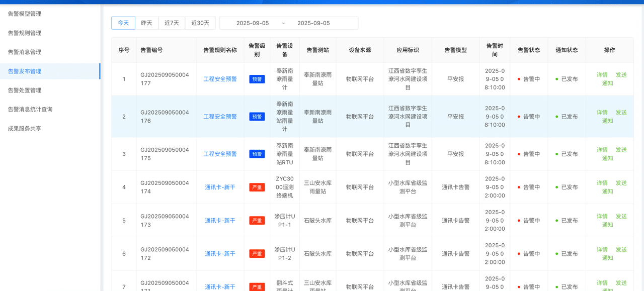Screen dimensions: 644x291
Task: Click 告警中 status in row 1
Action: [529, 79]
